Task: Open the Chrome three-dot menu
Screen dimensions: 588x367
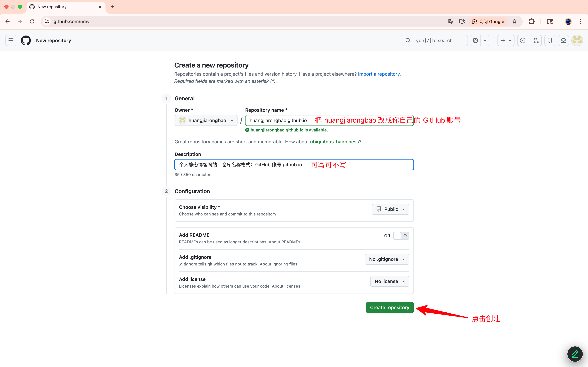Action: [x=581, y=21]
